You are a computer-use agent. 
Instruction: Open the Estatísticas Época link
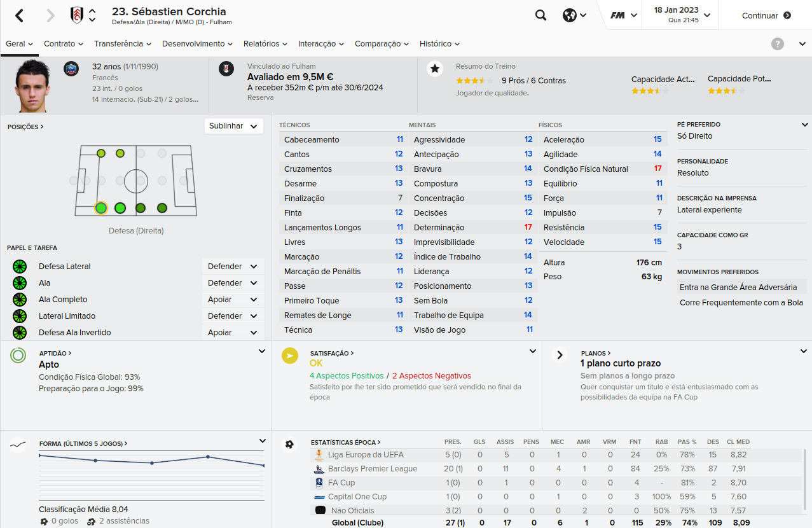pyautogui.click(x=345, y=442)
